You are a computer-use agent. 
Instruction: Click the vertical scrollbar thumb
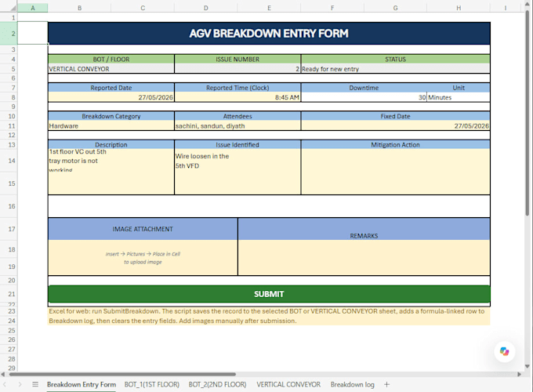[x=528, y=113]
